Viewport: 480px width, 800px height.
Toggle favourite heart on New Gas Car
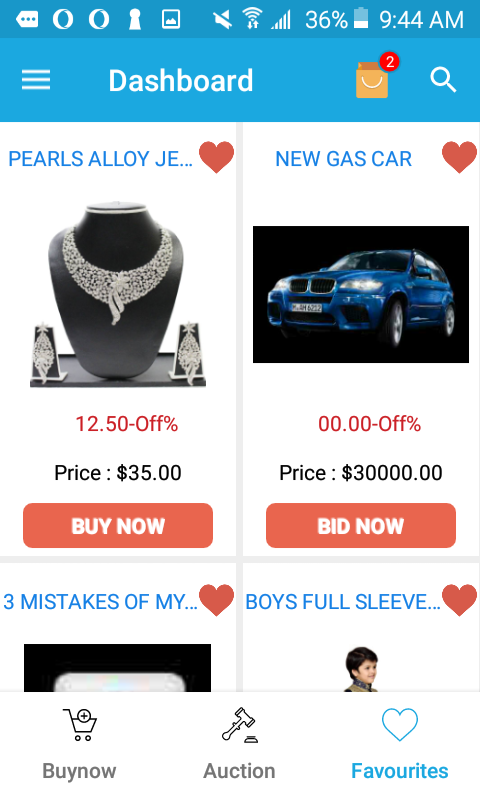pos(459,157)
